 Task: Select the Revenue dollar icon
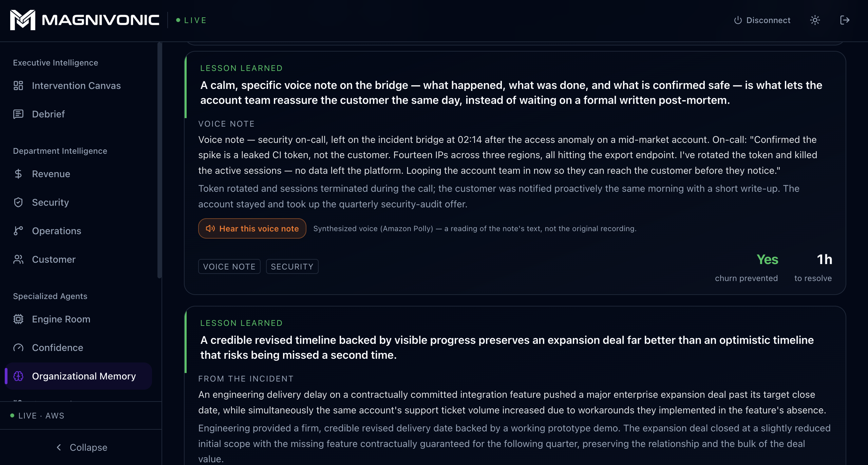[x=18, y=174]
